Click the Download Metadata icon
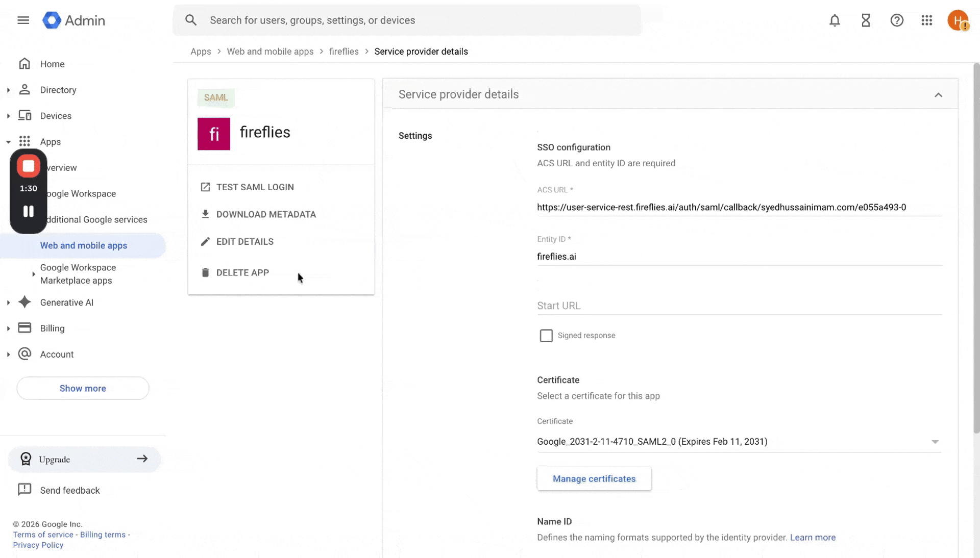 [205, 214]
